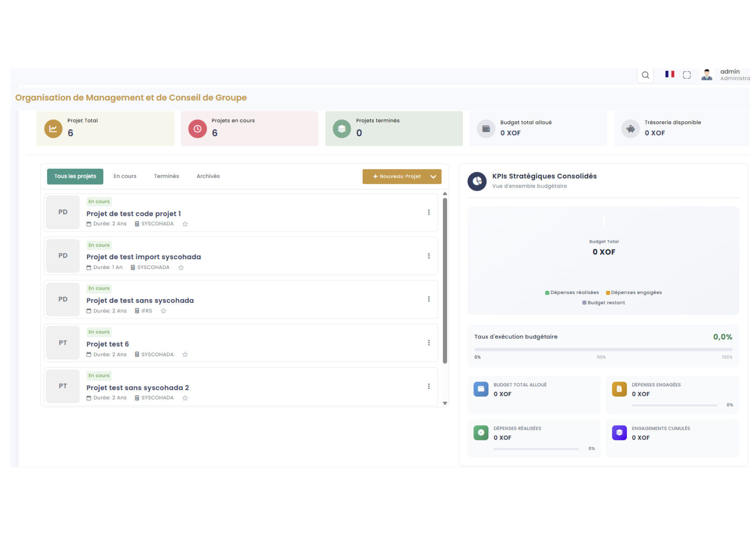This screenshot has width=756, height=534.
Task: Click the French flag language icon
Action: point(669,74)
